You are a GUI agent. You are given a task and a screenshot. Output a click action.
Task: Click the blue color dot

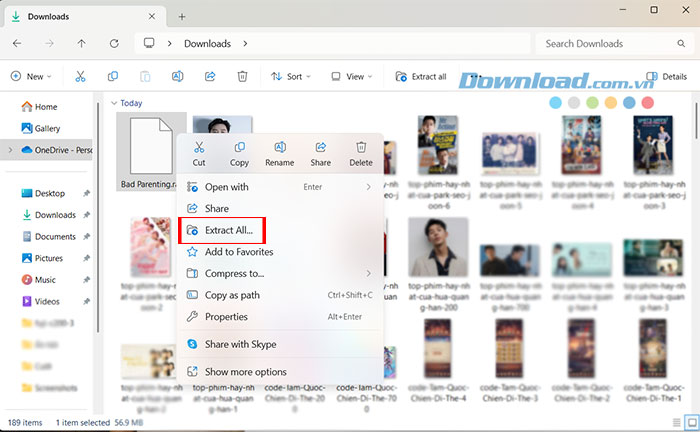(x=629, y=103)
